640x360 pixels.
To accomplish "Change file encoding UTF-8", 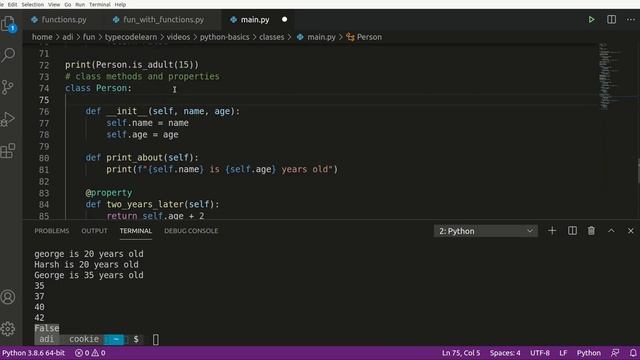I will click(x=540, y=353).
